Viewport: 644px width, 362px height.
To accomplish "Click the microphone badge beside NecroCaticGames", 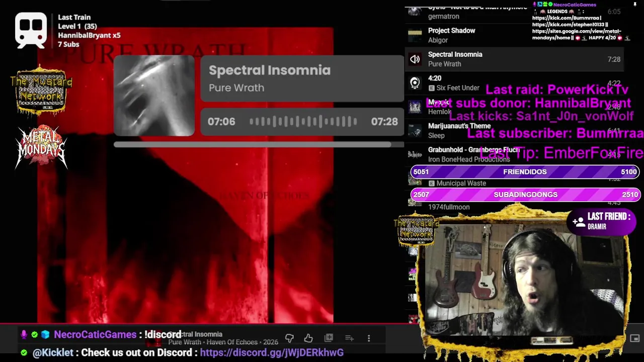I will (24, 334).
